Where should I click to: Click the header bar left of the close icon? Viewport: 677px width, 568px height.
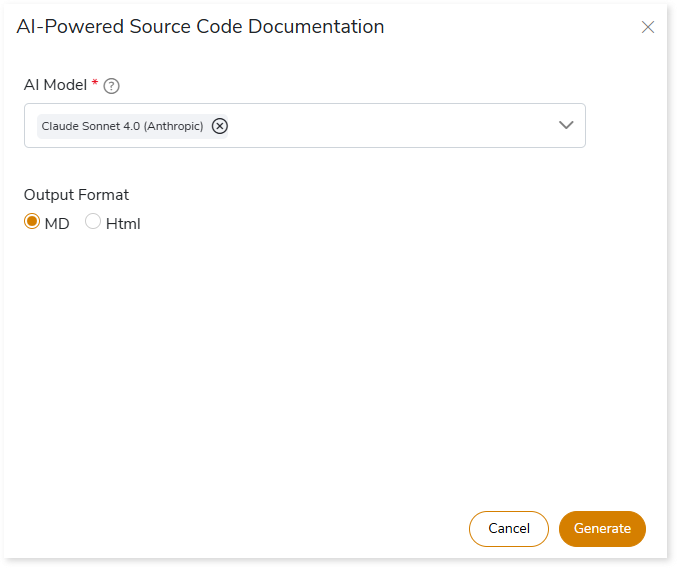(520, 27)
